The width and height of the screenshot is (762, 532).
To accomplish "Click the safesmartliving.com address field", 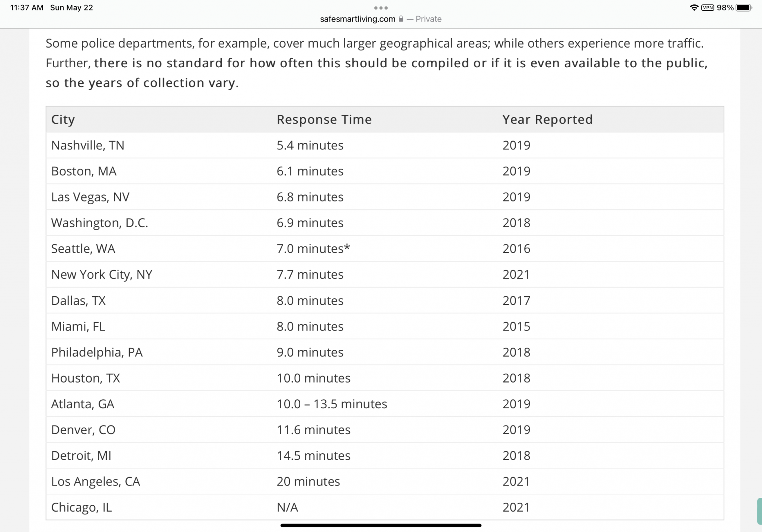I will click(358, 19).
